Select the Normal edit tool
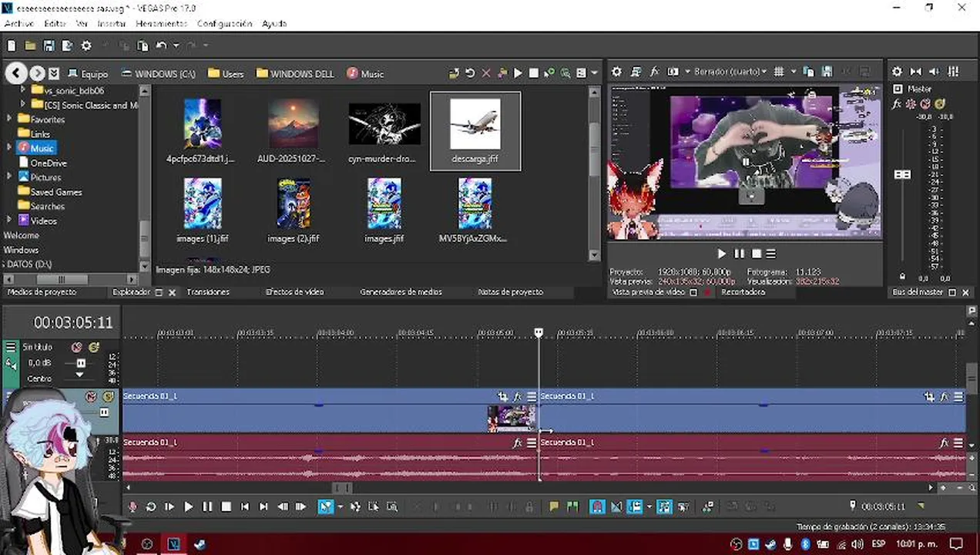Screen dimensions: 980x555 324,506
